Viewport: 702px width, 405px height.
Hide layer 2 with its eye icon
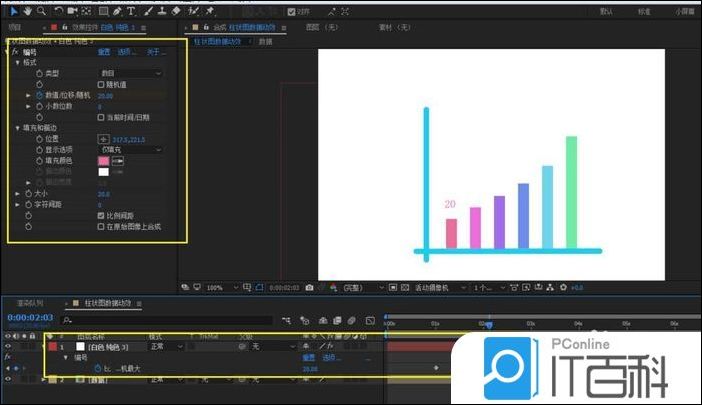8,379
